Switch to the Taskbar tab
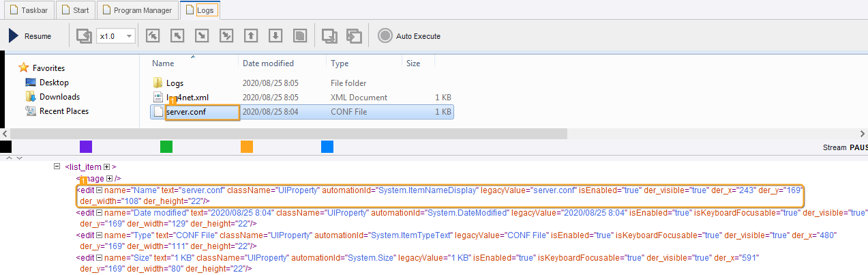868x275 pixels. [x=27, y=10]
